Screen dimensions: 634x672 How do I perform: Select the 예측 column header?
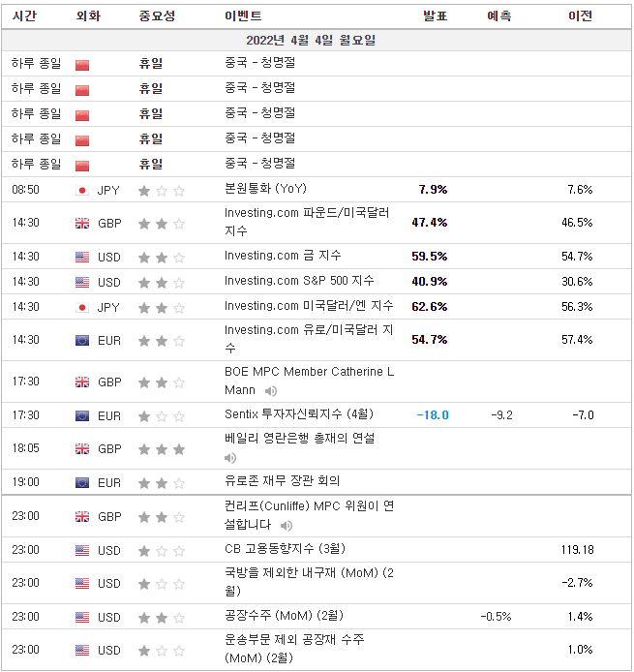tap(499, 16)
